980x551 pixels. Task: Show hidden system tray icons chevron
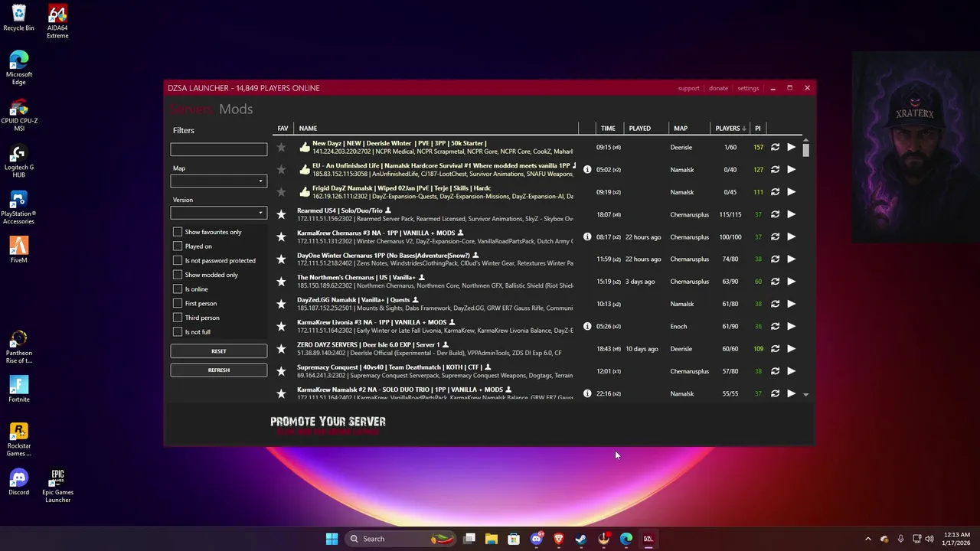pos(867,539)
